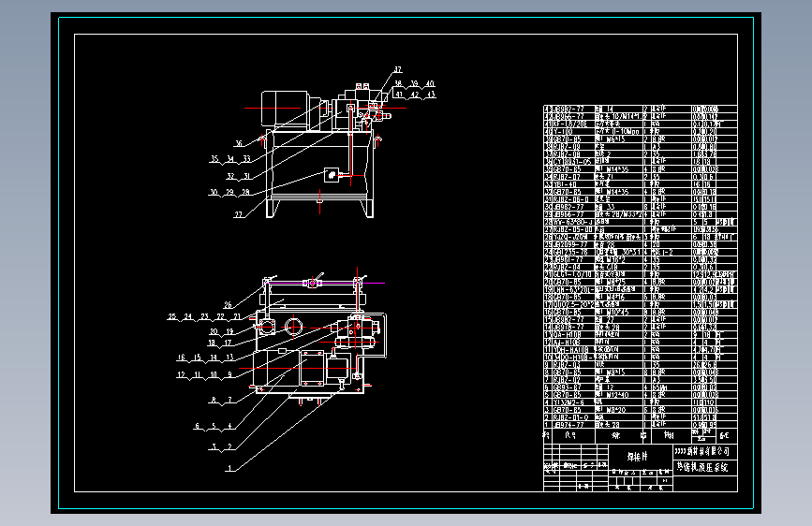
Task: Select callout number 33 in upper view
Action: click(246, 159)
